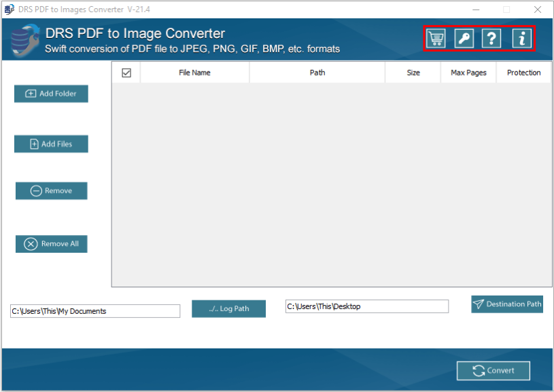Start conversion with the Convert button
The height and width of the screenshot is (392, 554).
pyautogui.click(x=494, y=370)
